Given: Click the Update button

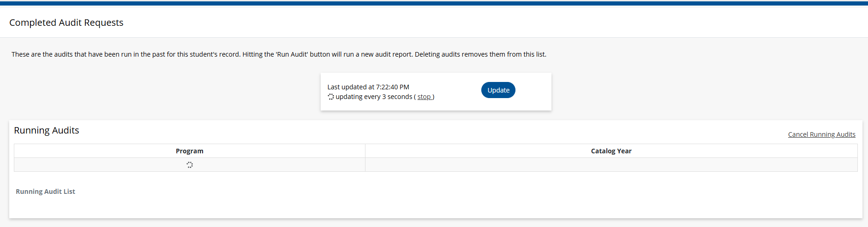Looking at the screenshot, I should coord(498,90).
